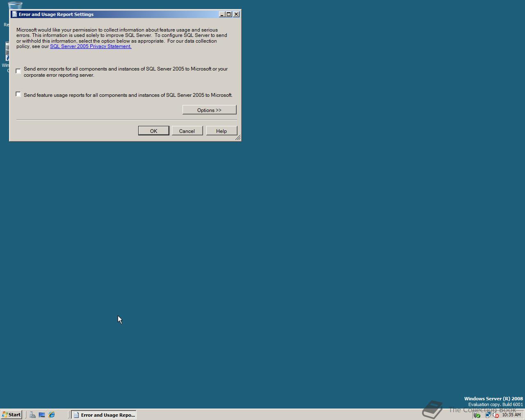Click the power plug tray icon

click(x=477, y=415)
